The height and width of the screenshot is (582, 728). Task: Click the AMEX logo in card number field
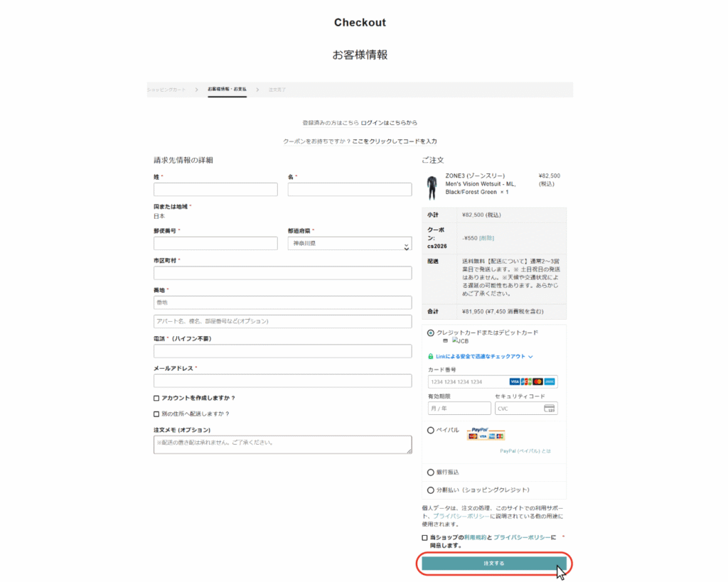549,382
